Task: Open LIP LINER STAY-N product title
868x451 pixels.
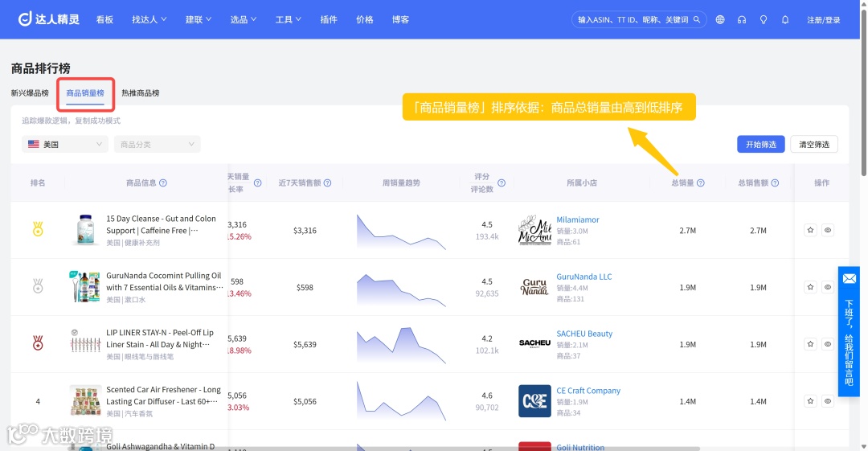Action: coord(160,338)
